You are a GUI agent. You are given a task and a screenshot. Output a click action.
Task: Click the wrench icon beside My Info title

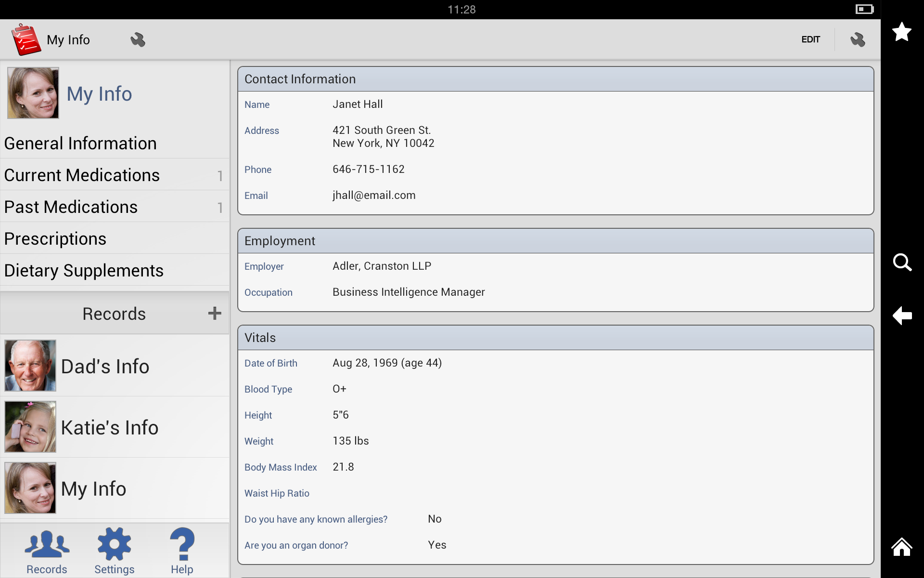(138, 39)
